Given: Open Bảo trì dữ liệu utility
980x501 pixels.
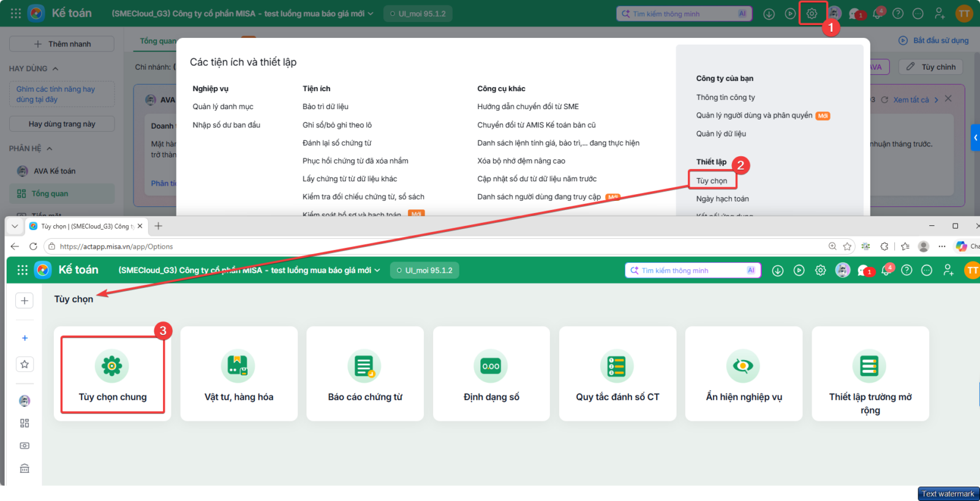Looking at the screenshot, I should click(x=325, y=107).
